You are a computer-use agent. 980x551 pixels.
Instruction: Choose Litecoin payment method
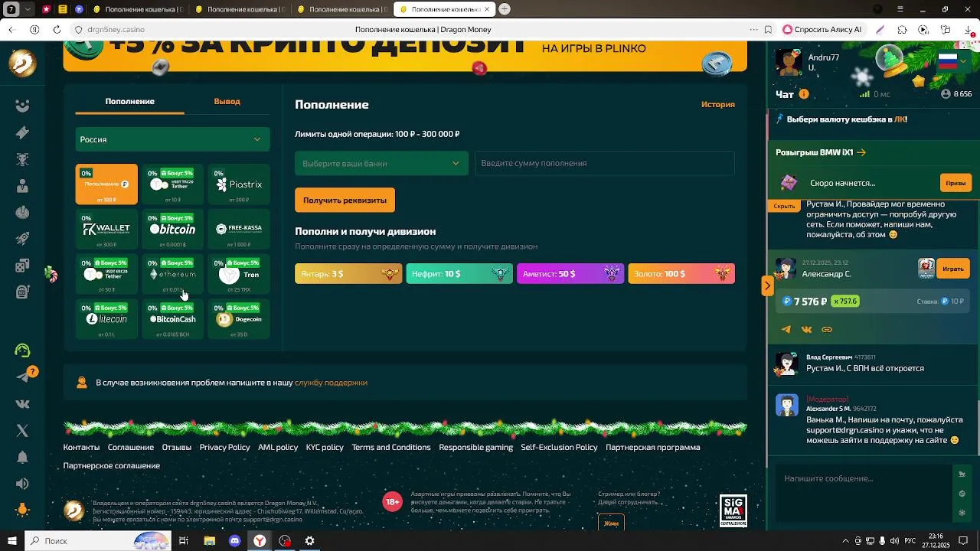(106, 319)
